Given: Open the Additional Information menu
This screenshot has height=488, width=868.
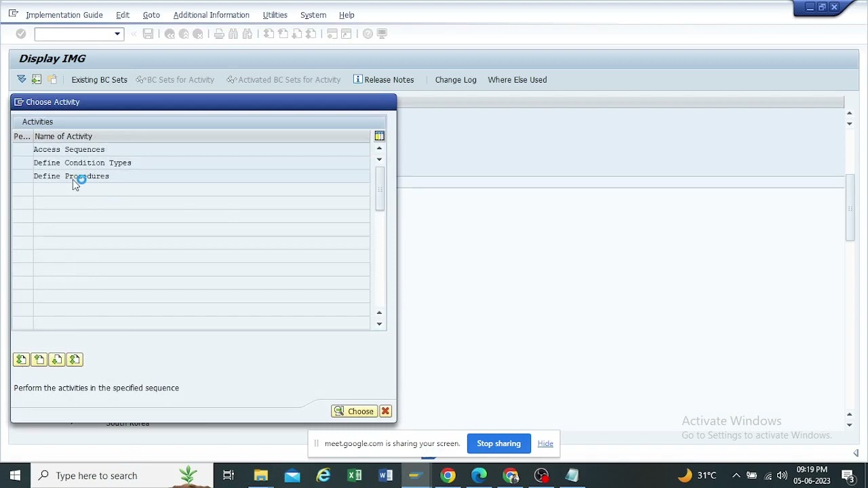Looking at the screenshot, I should click(212, 15).
